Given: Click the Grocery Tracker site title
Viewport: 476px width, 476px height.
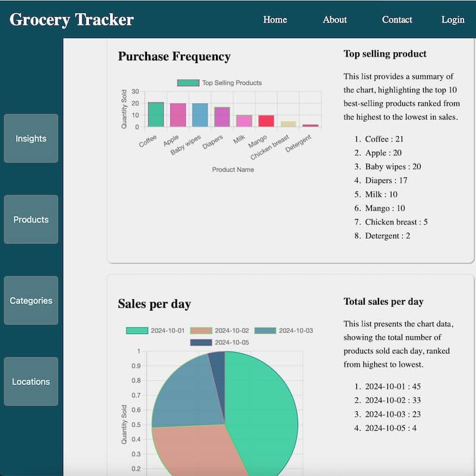Looking at the screenshot, I should pos(71,20).
